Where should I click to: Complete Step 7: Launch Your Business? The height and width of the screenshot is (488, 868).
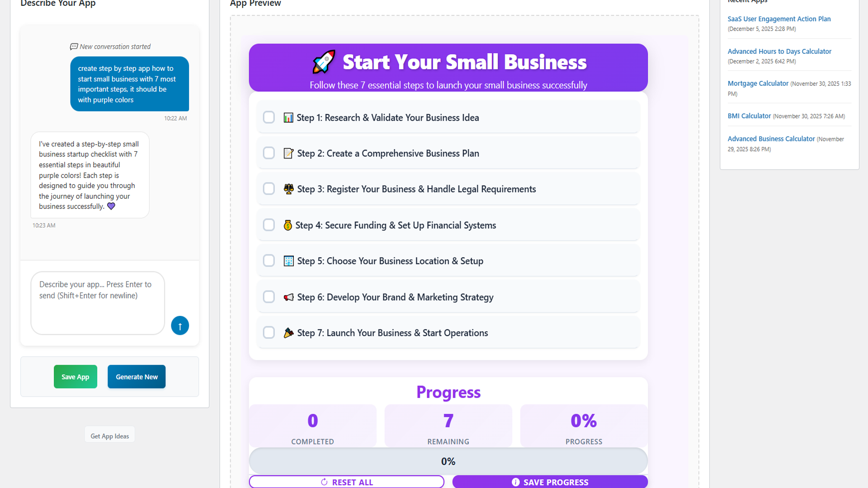[269, 332]
